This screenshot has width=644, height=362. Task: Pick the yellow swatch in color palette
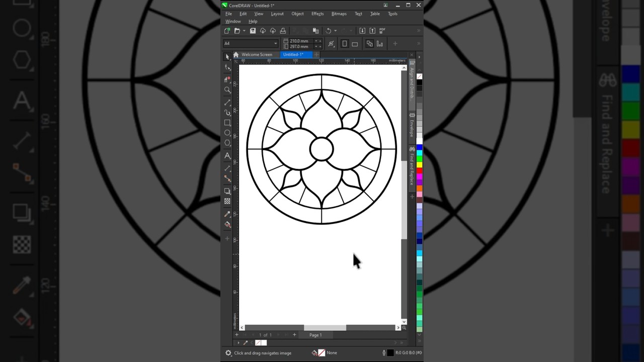pyautogui.click(x=419, y=165)
